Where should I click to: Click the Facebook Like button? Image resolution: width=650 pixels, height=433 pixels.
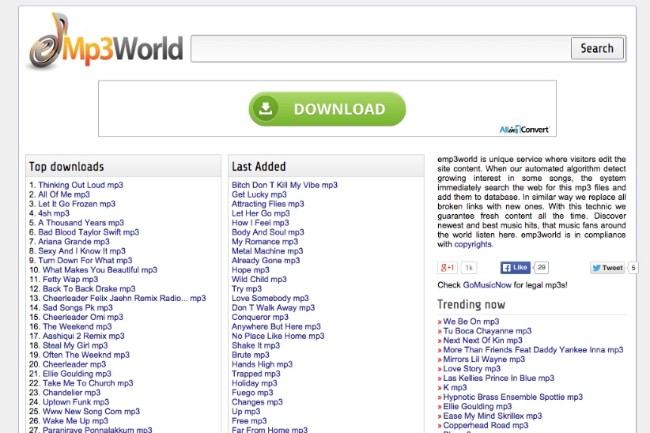click(x=515, y=268)
